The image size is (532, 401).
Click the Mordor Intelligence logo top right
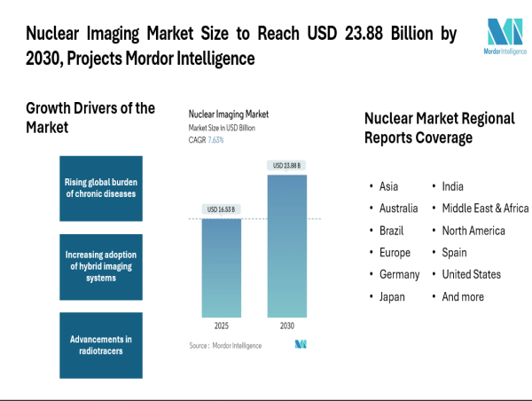[505, 36]
